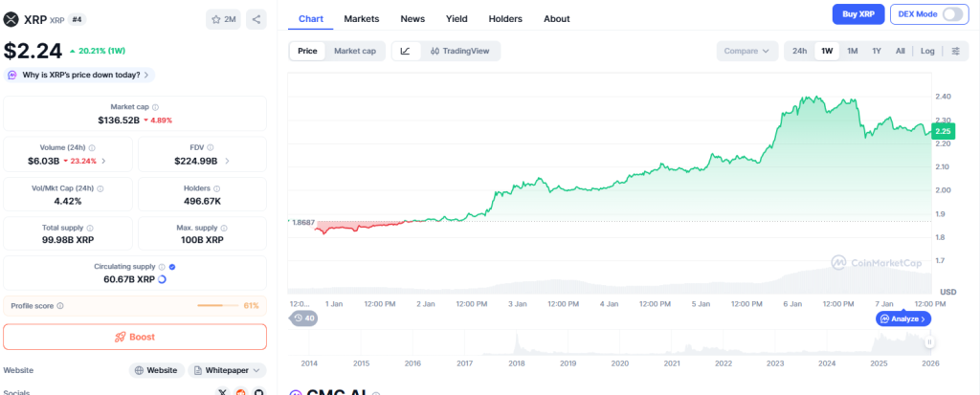Click the 40 events marker on timeline

(304, 318)
